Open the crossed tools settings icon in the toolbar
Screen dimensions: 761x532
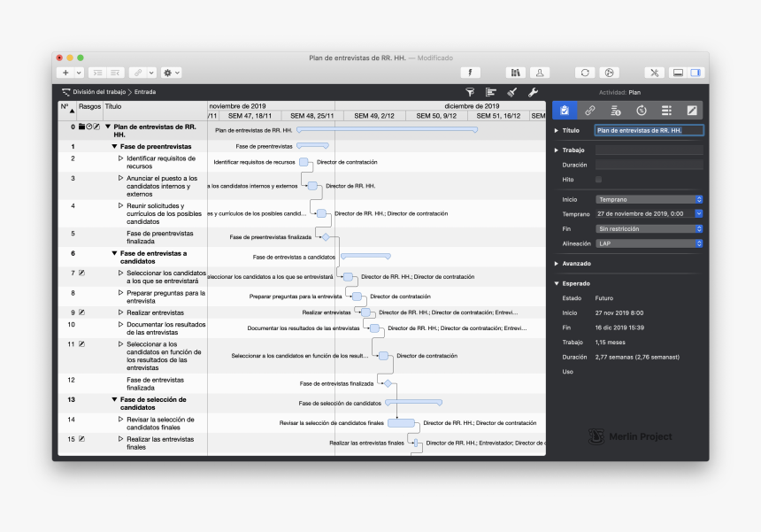coord(654,73)
